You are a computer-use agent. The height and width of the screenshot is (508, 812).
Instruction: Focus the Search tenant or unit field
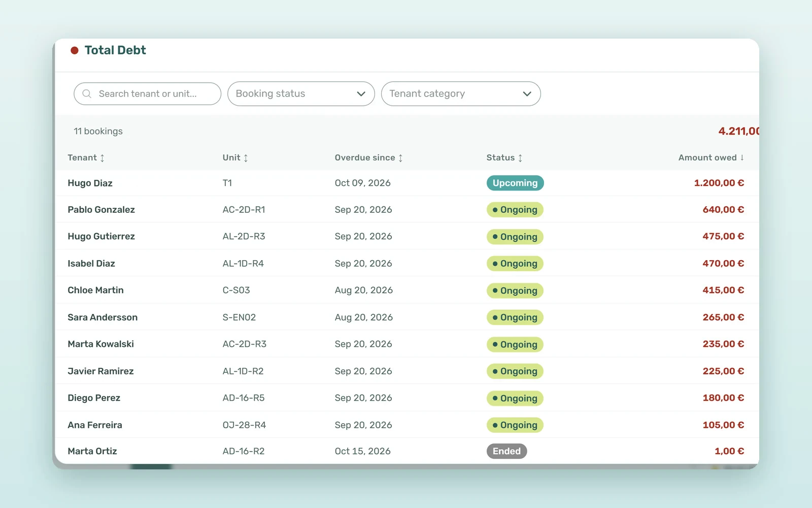click(147, 94)
